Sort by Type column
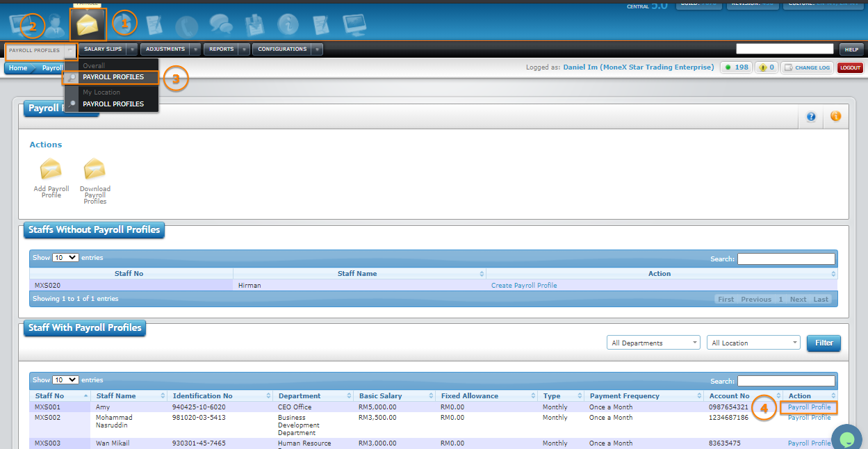Image resolution: width=868 pixels, height=449 pixels. pyautogui.click(x=561, y=396)
